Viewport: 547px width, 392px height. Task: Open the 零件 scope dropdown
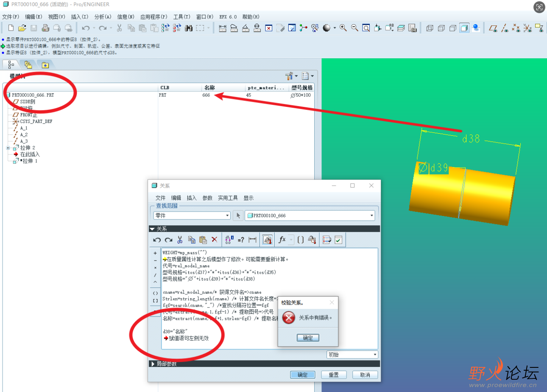pos(192,216)
